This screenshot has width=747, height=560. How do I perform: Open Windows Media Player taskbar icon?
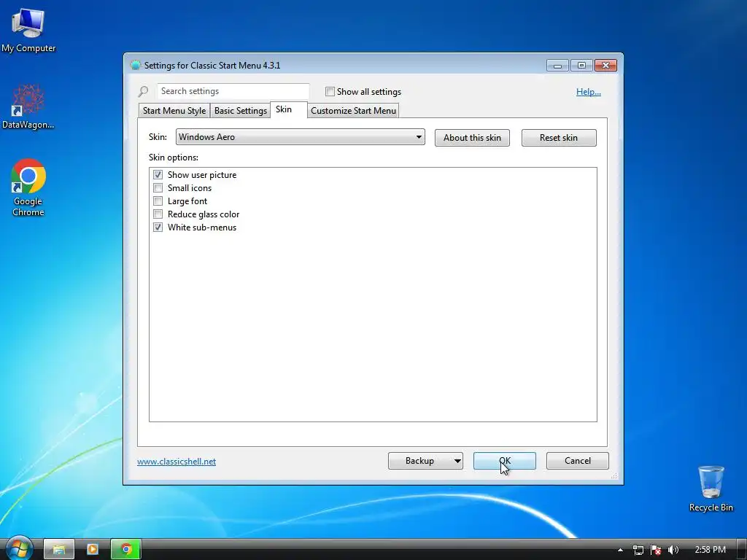pos(93,549)
